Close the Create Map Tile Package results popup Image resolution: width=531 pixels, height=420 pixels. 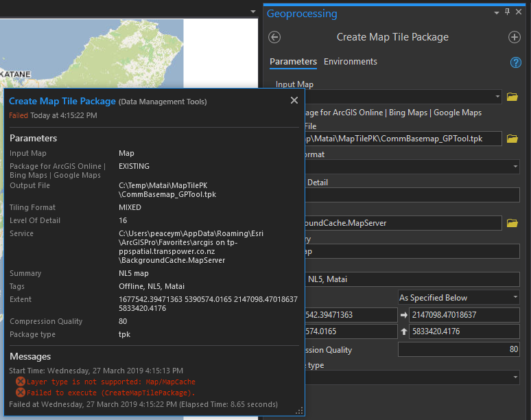tap(294, 101)
